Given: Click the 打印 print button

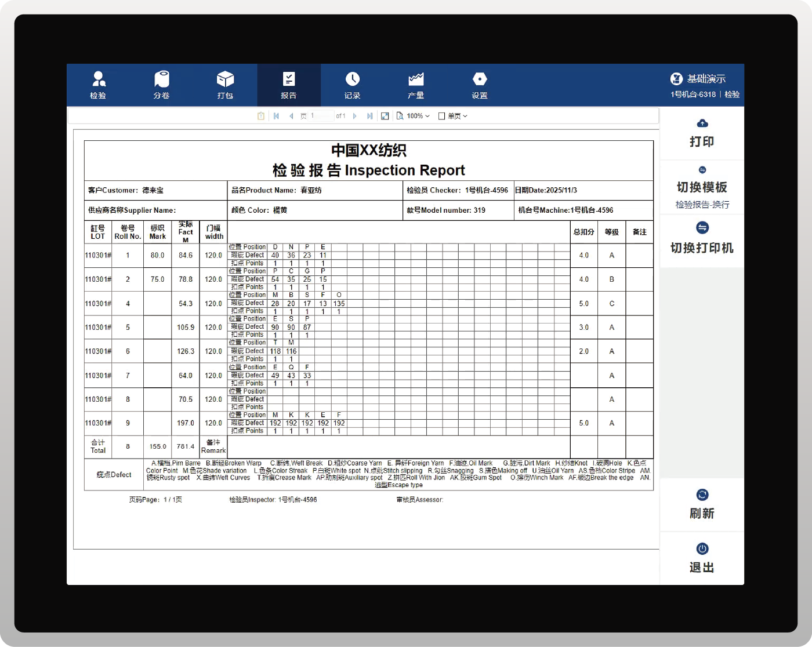Looking at the screenshot, I should click(702, 133).
